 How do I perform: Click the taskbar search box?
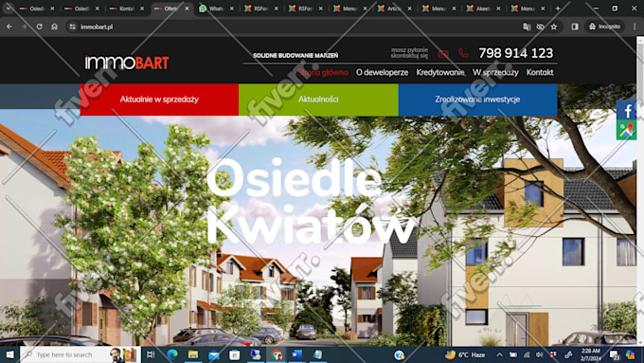[80, 354]
